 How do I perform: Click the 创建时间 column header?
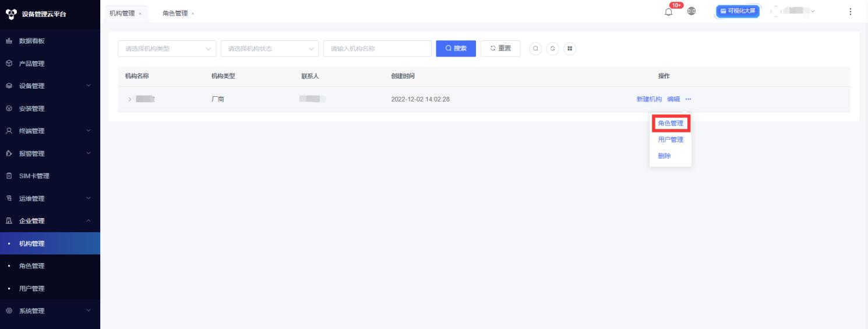(x=403, y=76)
